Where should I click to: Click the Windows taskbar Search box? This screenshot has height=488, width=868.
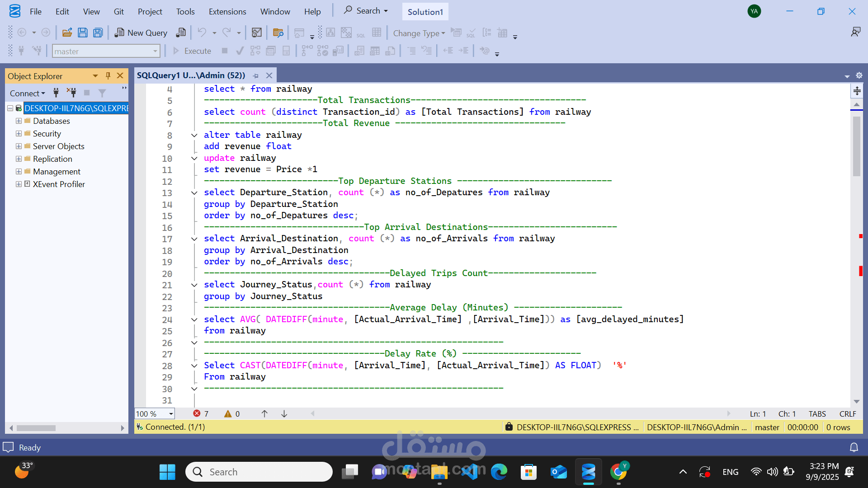pos(259,472)
